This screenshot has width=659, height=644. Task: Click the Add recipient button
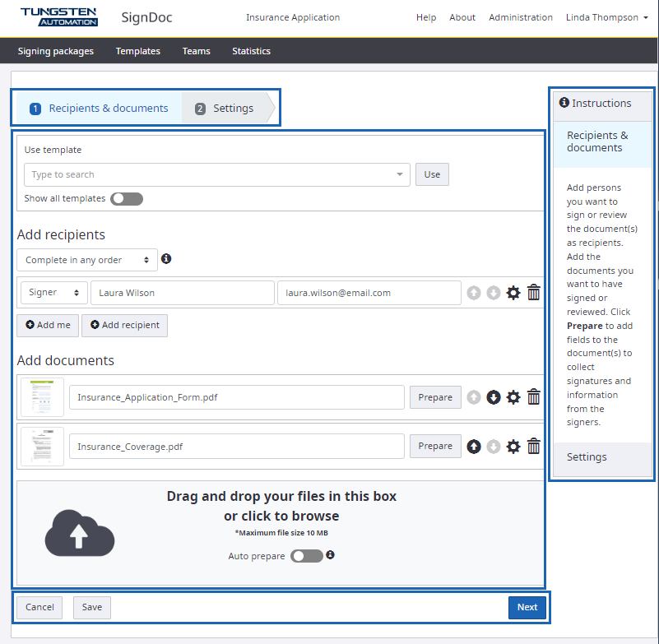(124, 325)
